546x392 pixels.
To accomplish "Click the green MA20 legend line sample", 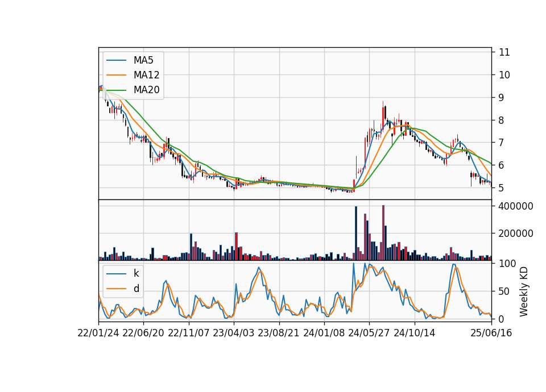I will [116, 90].
